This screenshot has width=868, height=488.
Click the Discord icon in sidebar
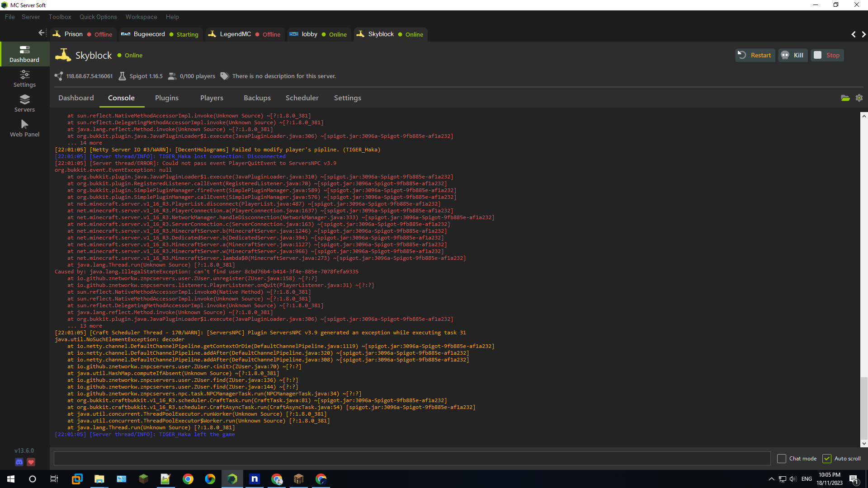click(19, 462)
